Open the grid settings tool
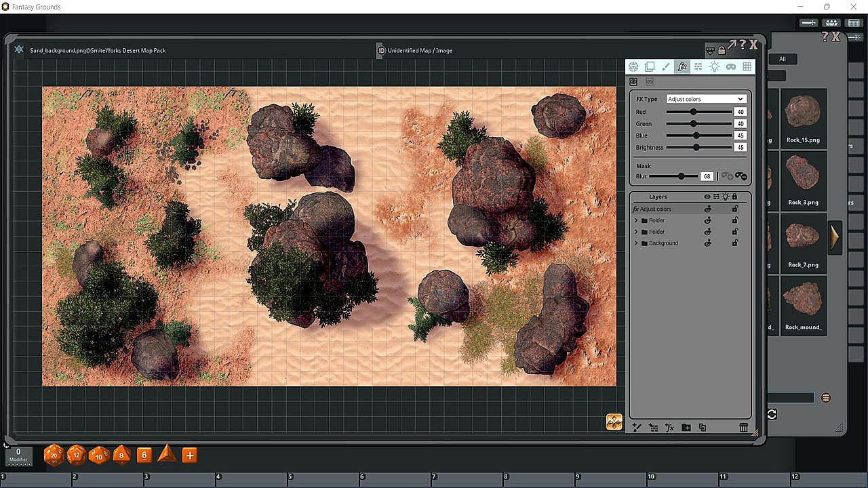The image size is (868, 488). 747,66
